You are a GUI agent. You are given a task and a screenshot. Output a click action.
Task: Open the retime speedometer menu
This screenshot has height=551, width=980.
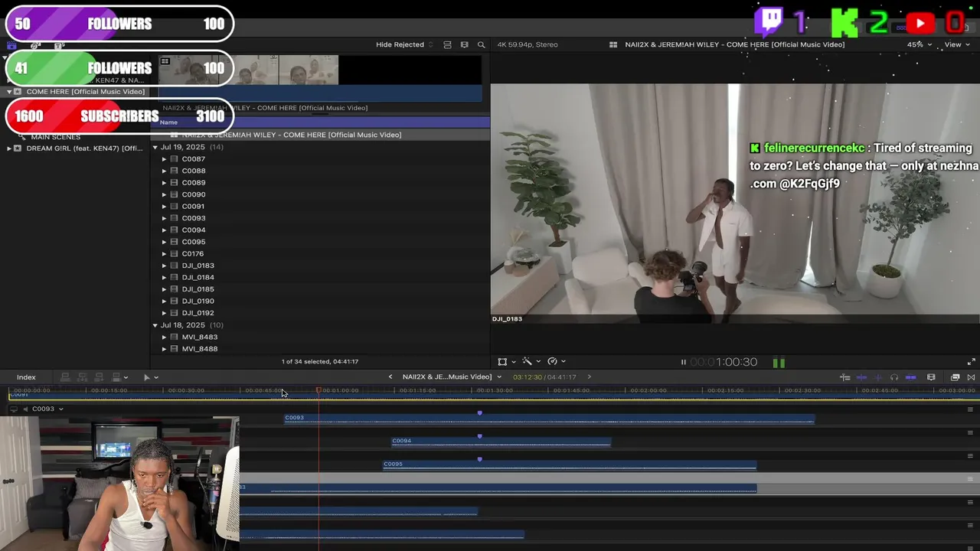tap(557, 361)
